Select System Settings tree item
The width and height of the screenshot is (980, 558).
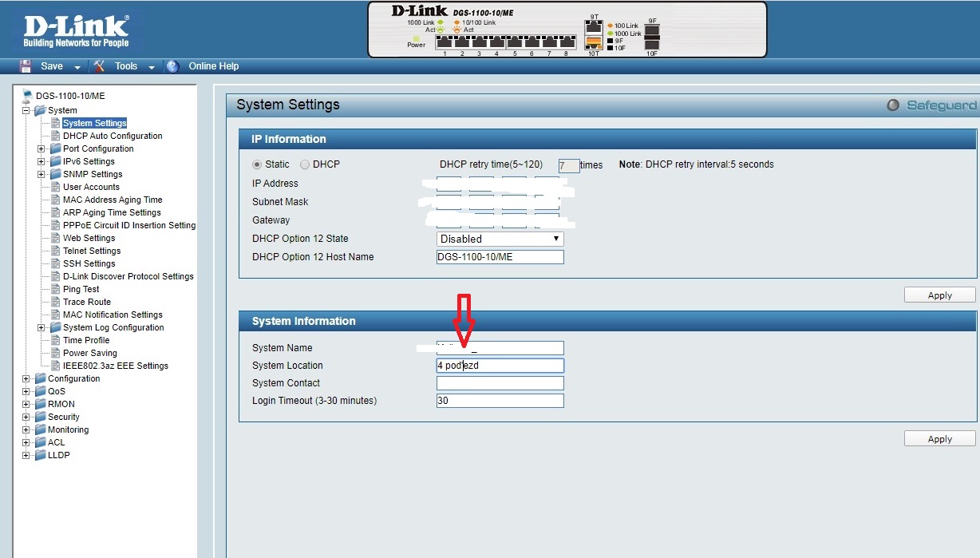(x=94, y=123)
